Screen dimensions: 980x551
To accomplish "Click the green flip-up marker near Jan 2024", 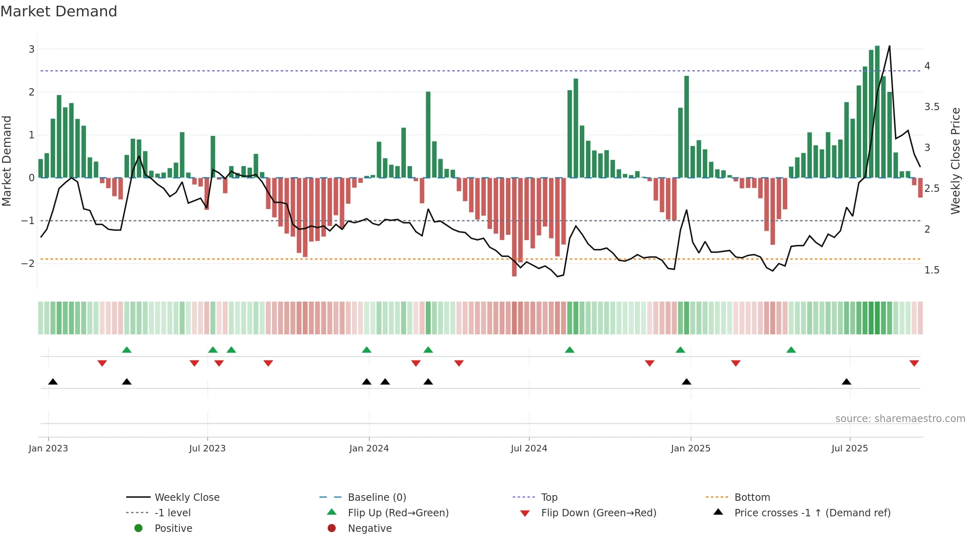I will (367, 350).
